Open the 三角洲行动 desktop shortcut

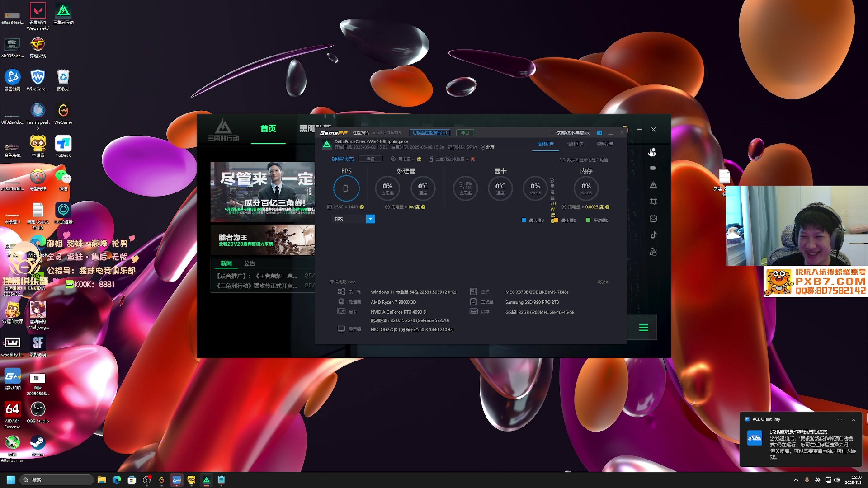pyautogui.click(x=63, y=14)
